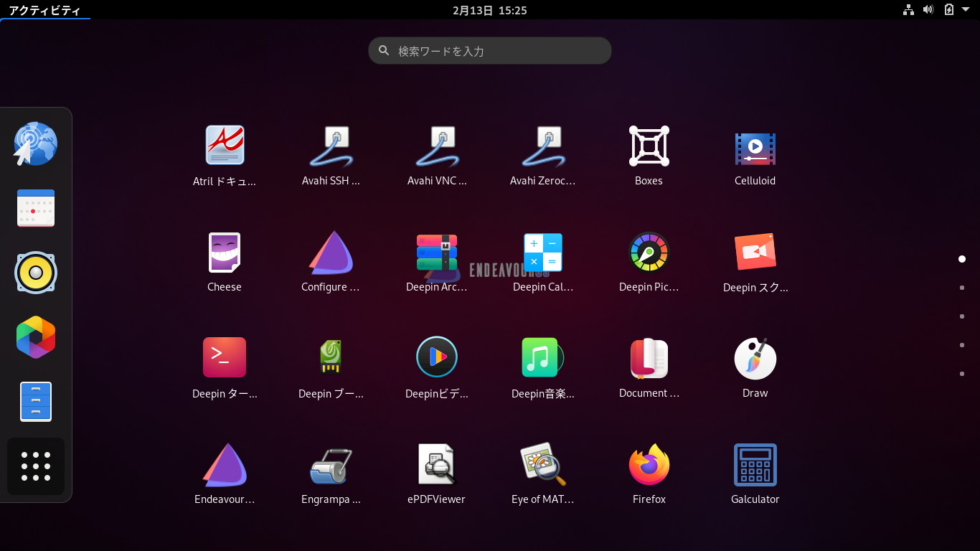Open the web browser in the dock
The height and width of the screenshot is (551, 980).
(35, 143)
